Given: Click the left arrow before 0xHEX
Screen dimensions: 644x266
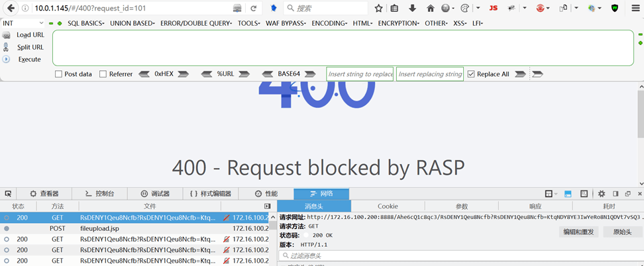Looking at the screenshot, I should click(x=144, y=74).
